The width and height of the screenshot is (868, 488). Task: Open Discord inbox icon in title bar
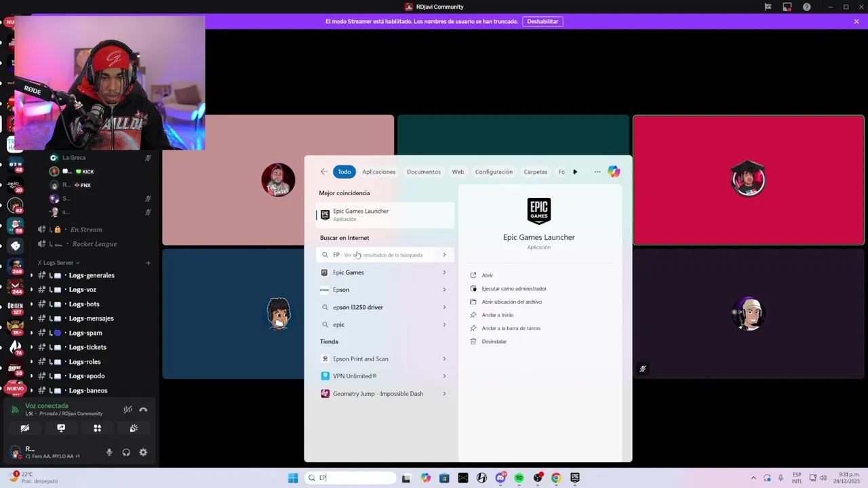[787, 7]
